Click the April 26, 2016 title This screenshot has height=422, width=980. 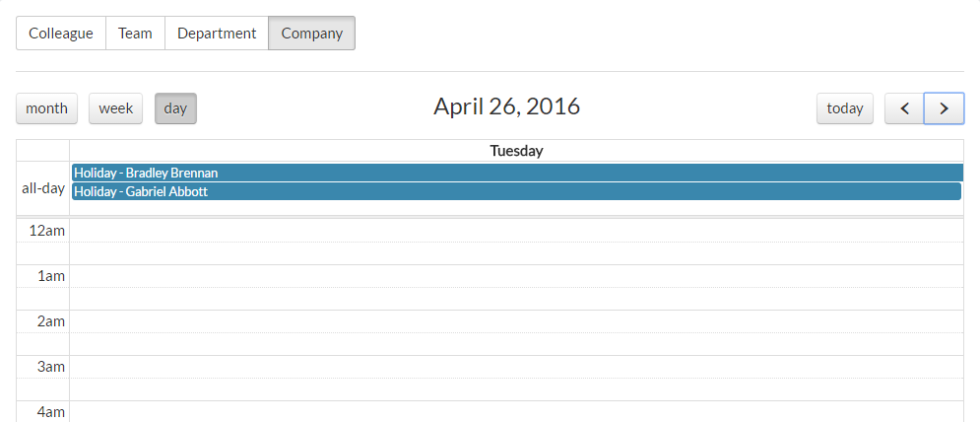(506, 106)
